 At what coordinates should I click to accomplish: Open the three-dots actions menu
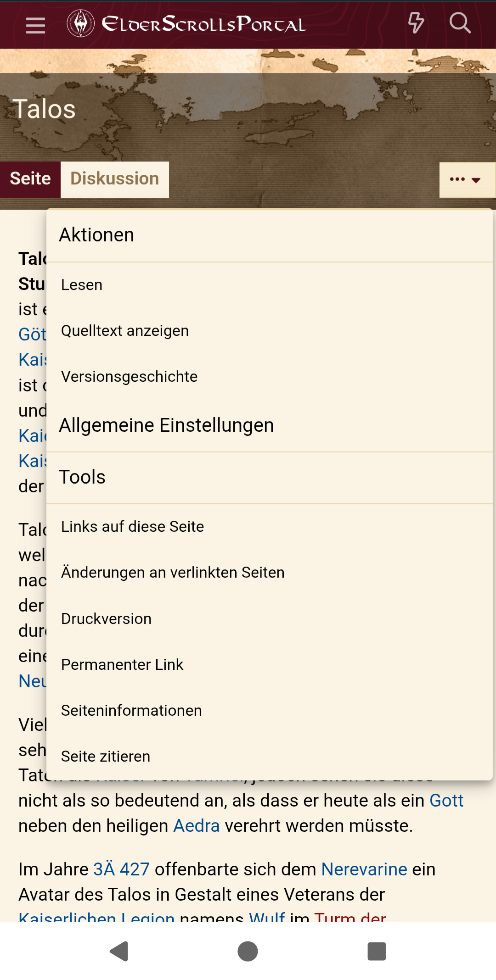click(458, 179)
